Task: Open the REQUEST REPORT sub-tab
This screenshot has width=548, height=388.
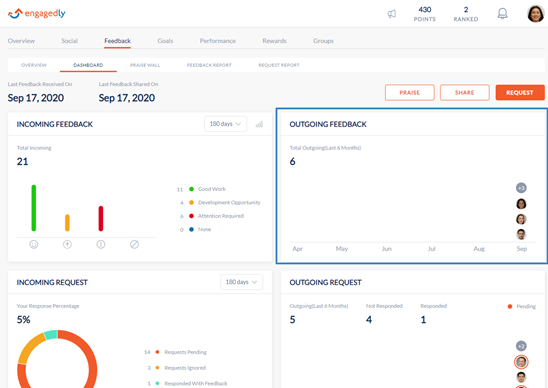Action: [279, 65]
